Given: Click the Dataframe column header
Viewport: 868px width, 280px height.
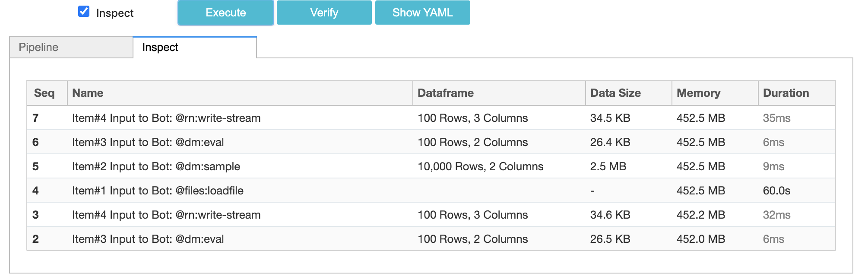Looking at the screenshot, I should pos(445,93).
